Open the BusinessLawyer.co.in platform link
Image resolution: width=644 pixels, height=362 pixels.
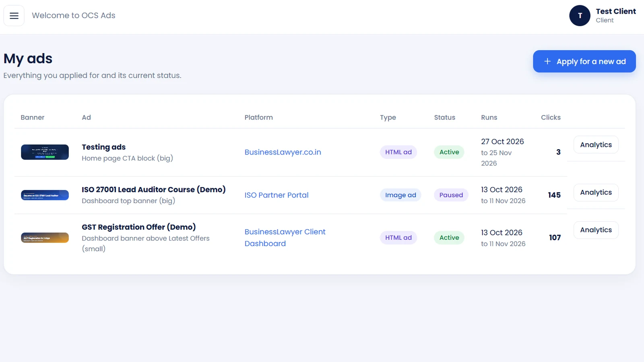click(283, 152)
